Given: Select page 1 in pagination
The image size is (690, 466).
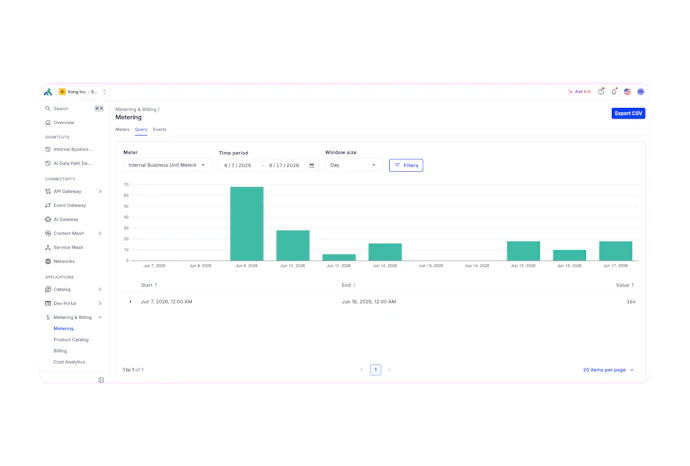Looking at the screenshot, I should pyautogui.click(x=375, y=370).
